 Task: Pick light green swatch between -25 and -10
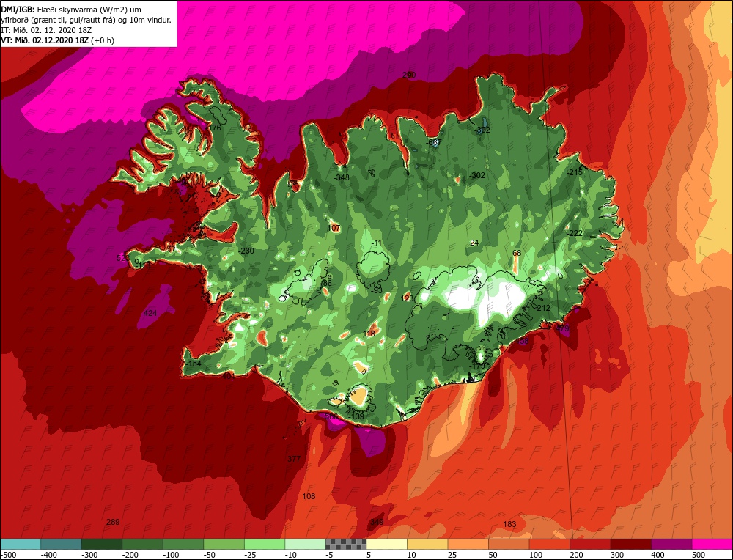coord(265,544)
